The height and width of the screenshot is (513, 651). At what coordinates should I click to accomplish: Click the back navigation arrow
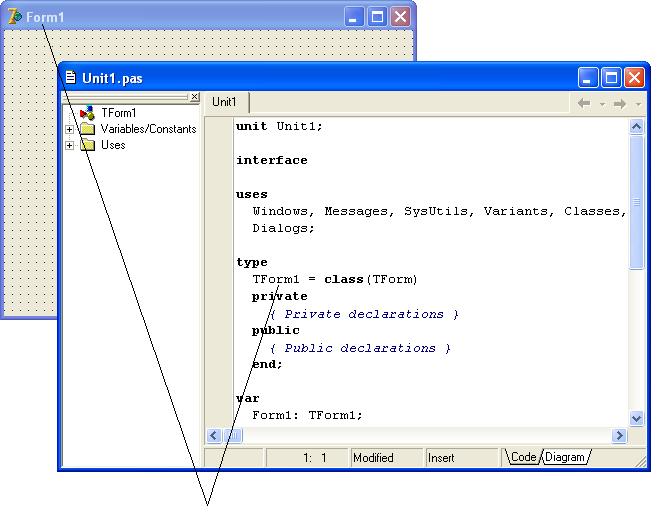click(x=584, y=103)
